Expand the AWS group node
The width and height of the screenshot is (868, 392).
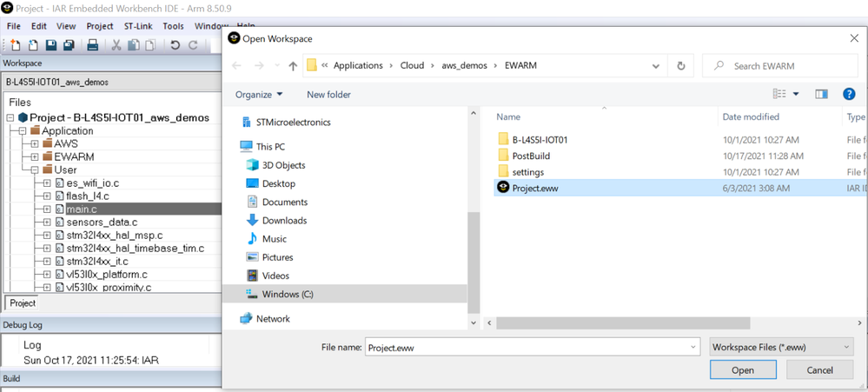35,144
